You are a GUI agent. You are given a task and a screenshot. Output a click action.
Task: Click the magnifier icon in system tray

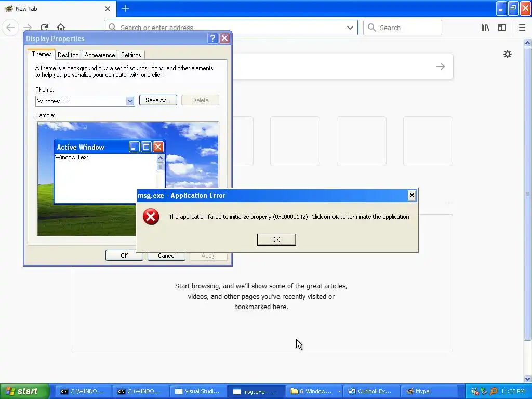[494, 391]
